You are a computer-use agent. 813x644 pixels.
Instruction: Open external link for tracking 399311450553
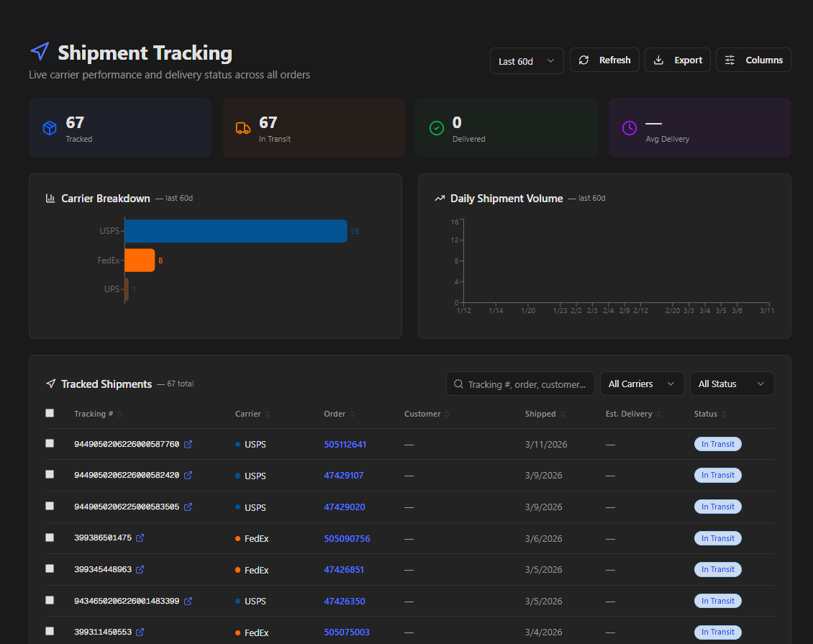click(140, 632)
